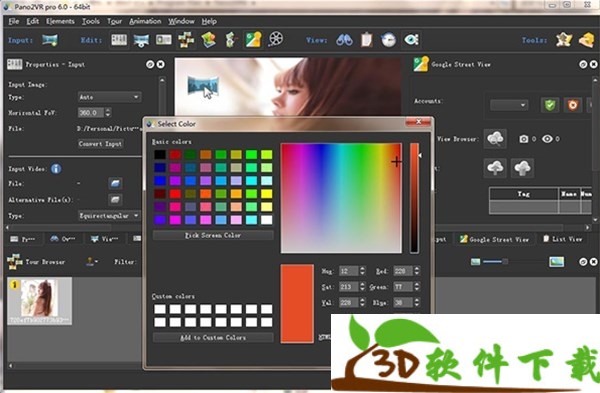Click Pick Screen Color button
The height and width of the screenshot is (393, 600).
tap(213, 235)
